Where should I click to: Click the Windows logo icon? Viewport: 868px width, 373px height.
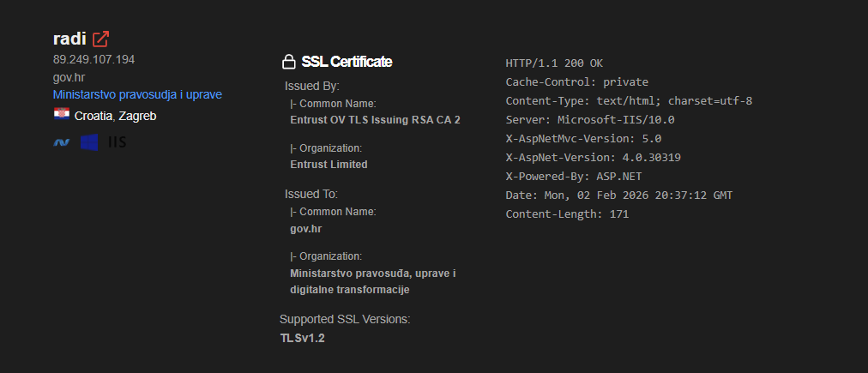(89, 142)
